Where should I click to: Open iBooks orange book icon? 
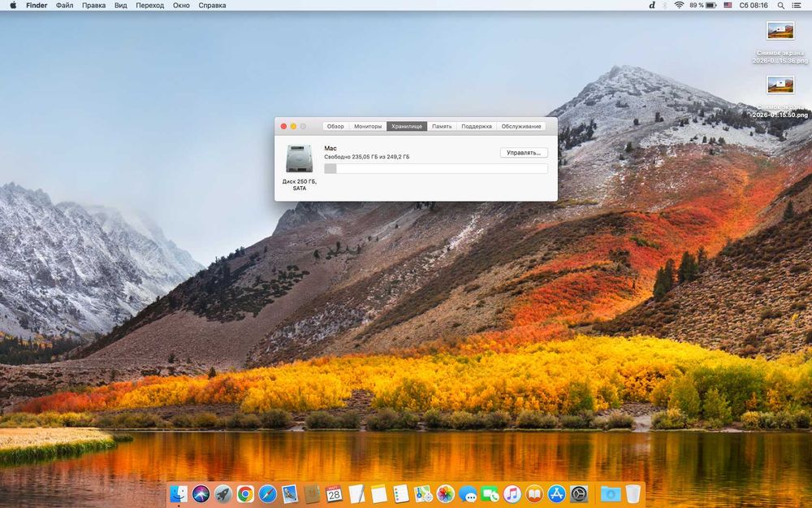[x=534, y=494]
